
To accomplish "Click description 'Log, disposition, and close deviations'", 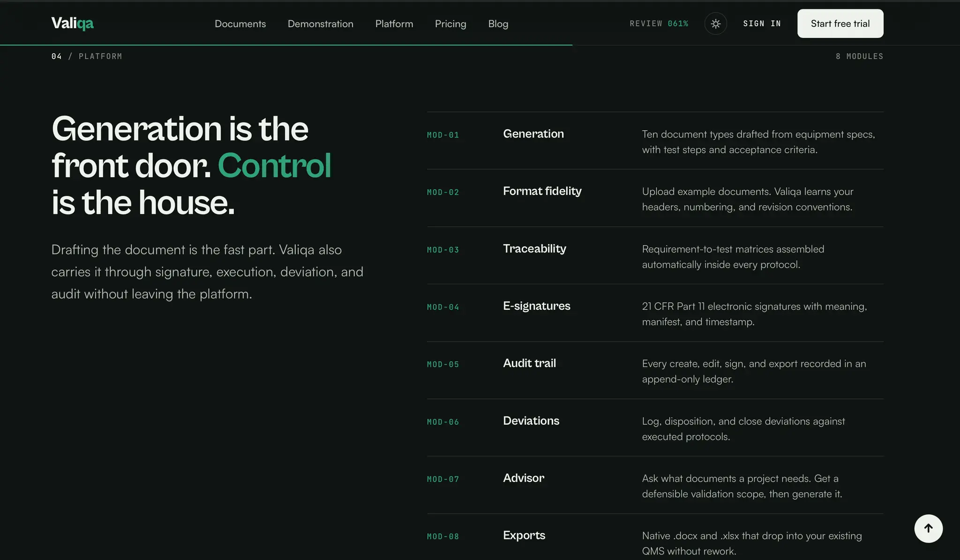I will coord(743,428).
